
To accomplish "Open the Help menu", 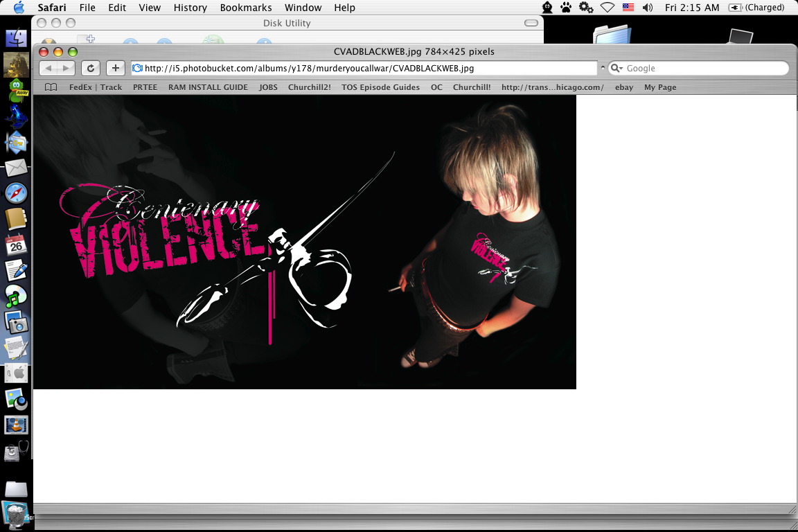I will coord(344,7).
